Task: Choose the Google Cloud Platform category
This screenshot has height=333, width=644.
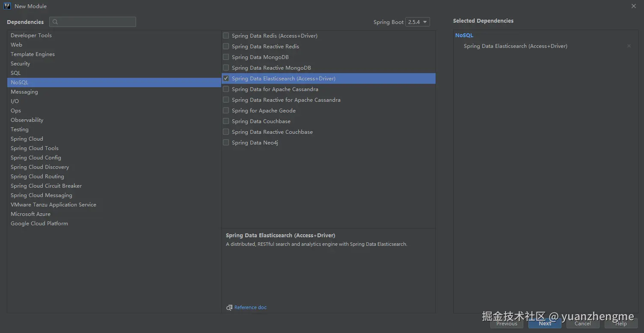Action: coord(114,224)
